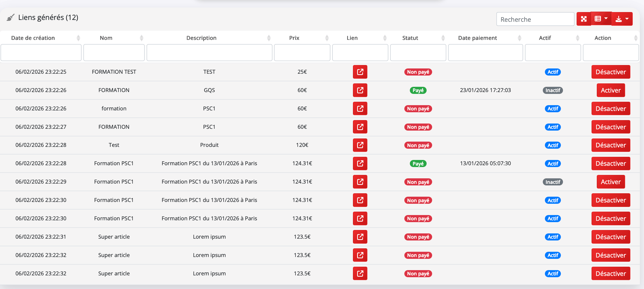
Task: Click Désactiver for the Produit row
Action: (x=610, y=145)
